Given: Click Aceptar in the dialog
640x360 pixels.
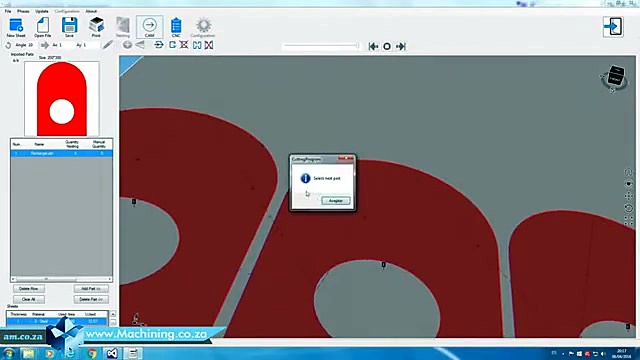Looking at the screenshot, I should (x=336, y=201).
